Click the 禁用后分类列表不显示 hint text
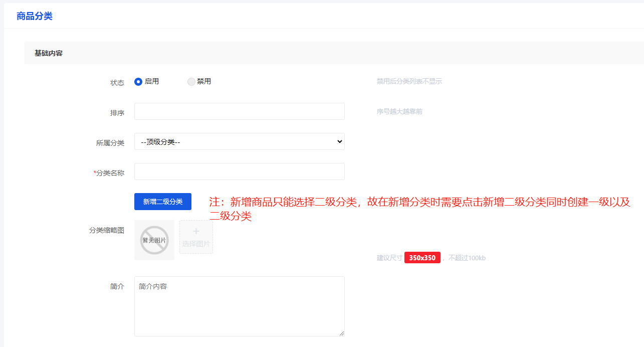644x347 pixels. 409,81
